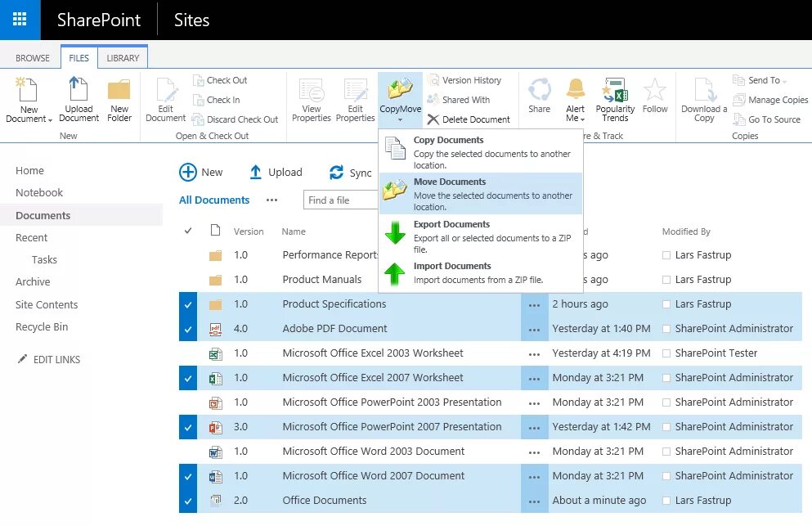Choose Move Documents from CopyMove menu

[481, 194]
